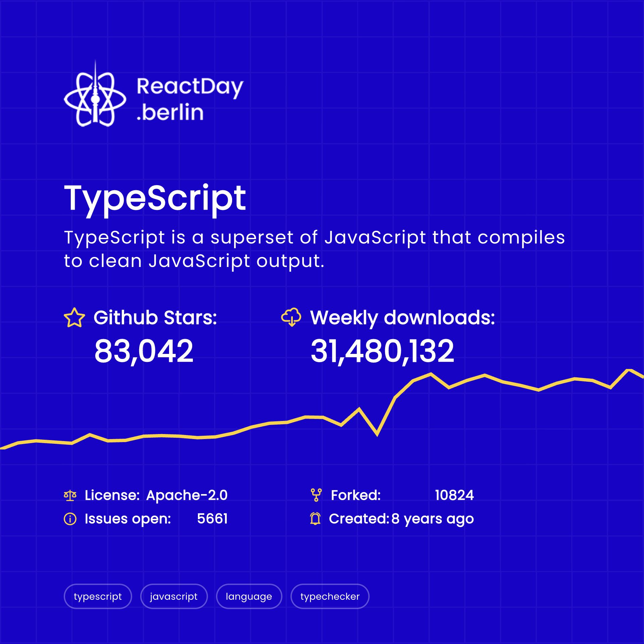Click the star icon beside Github Stars

point(74,317)
